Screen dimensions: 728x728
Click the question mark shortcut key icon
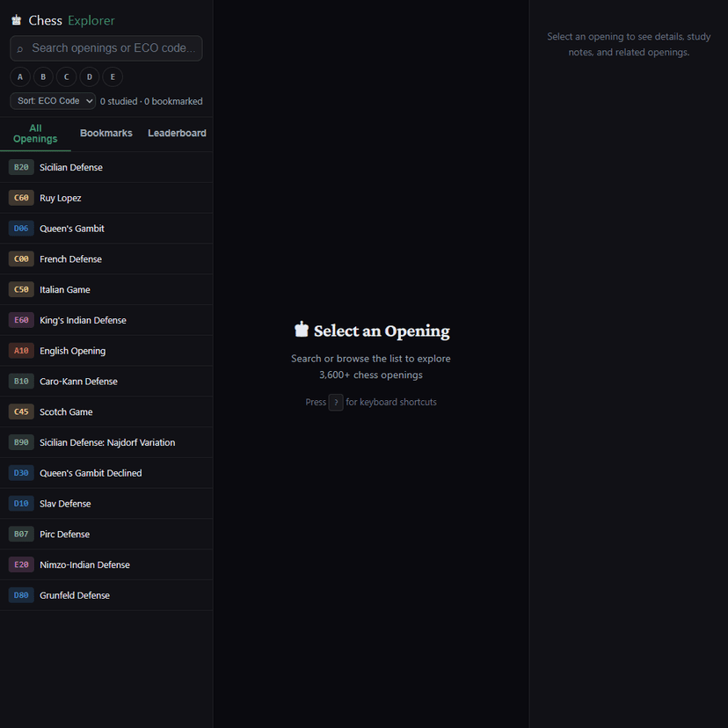click(x=336, y=403)
